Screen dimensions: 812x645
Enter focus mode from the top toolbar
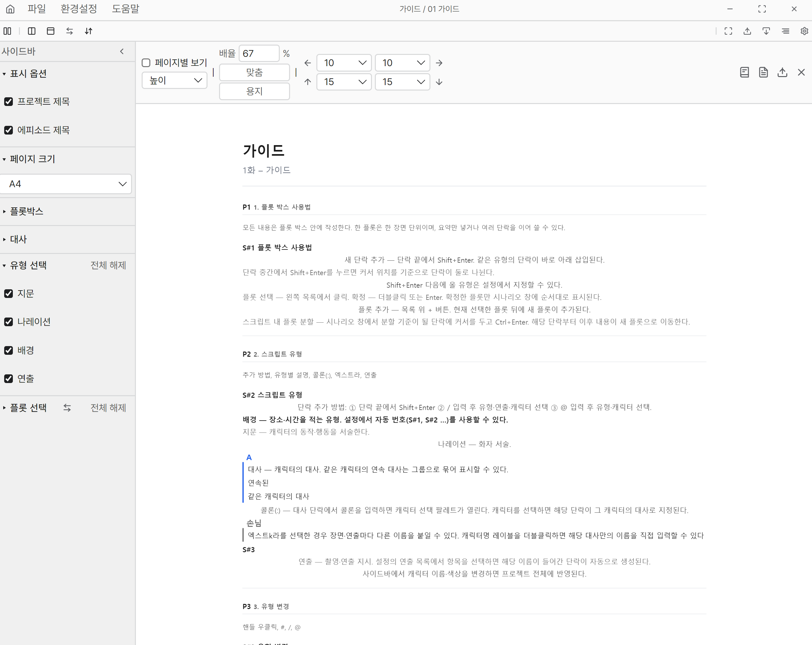pyautogui.click(x=728, y=31)
